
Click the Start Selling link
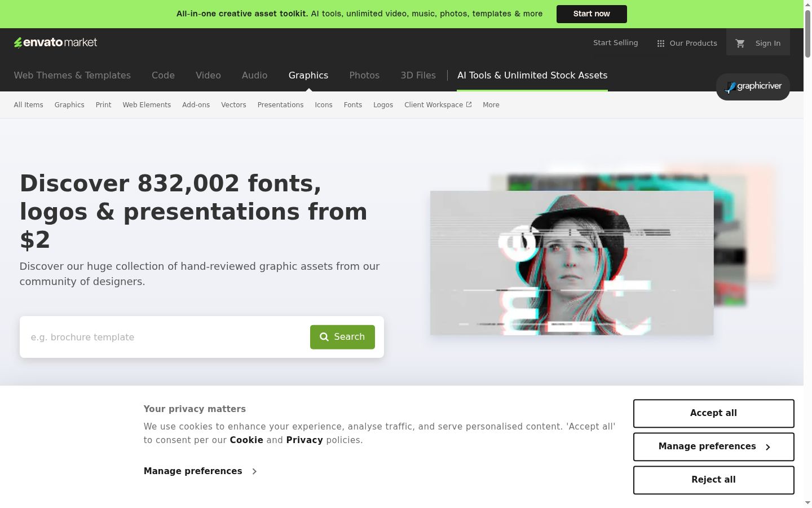(x=615, y=43)
